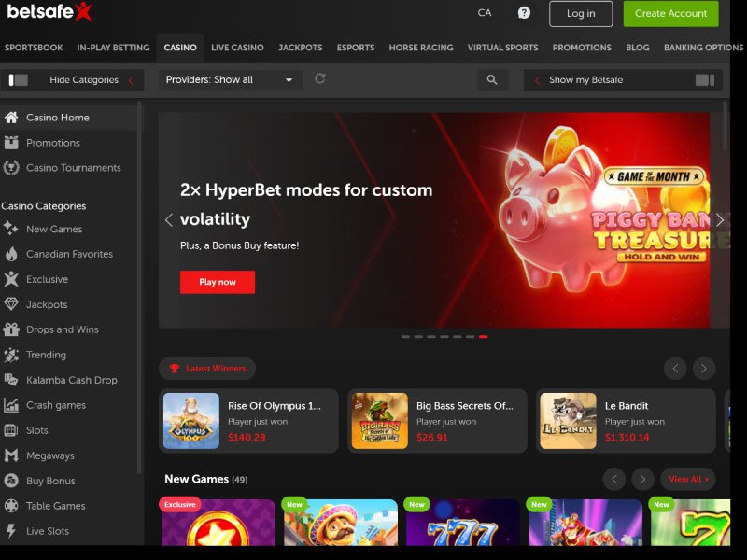Click the Latest Winners trophy icon
Viewport: 747px width, 560px height.
point(175,368)
